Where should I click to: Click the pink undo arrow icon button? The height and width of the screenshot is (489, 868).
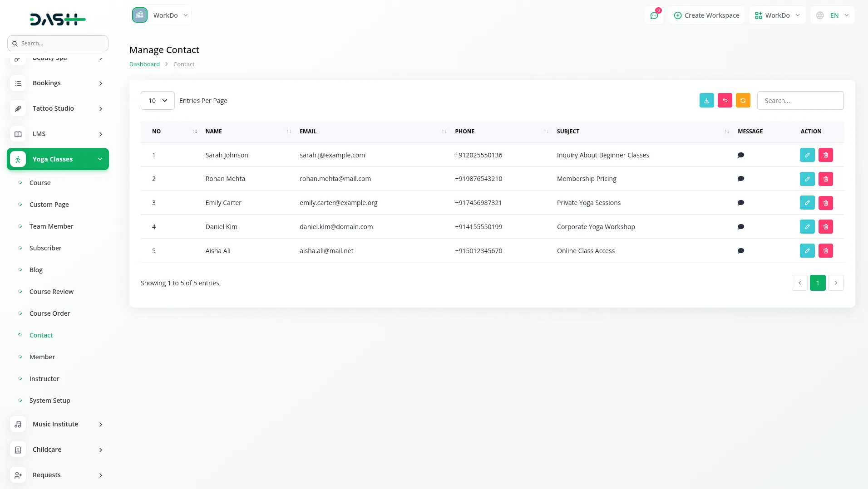pyautogui.click(x=725, y=101)
